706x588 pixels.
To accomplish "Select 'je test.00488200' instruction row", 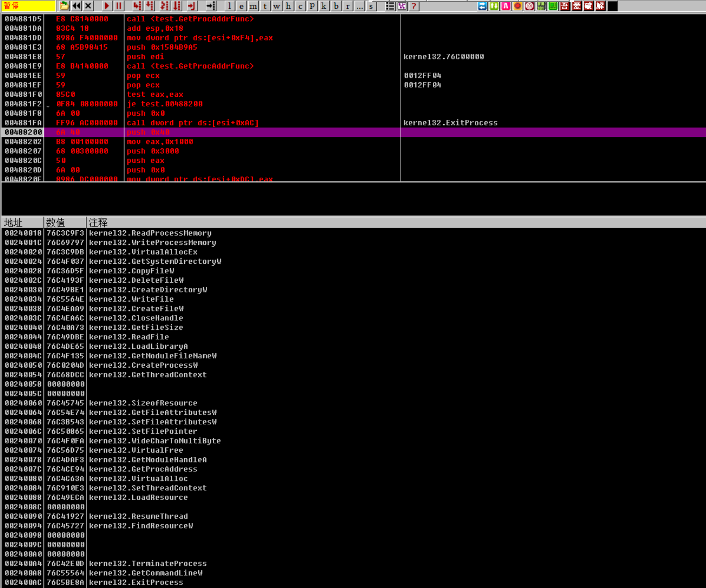I will click(353, 104).
